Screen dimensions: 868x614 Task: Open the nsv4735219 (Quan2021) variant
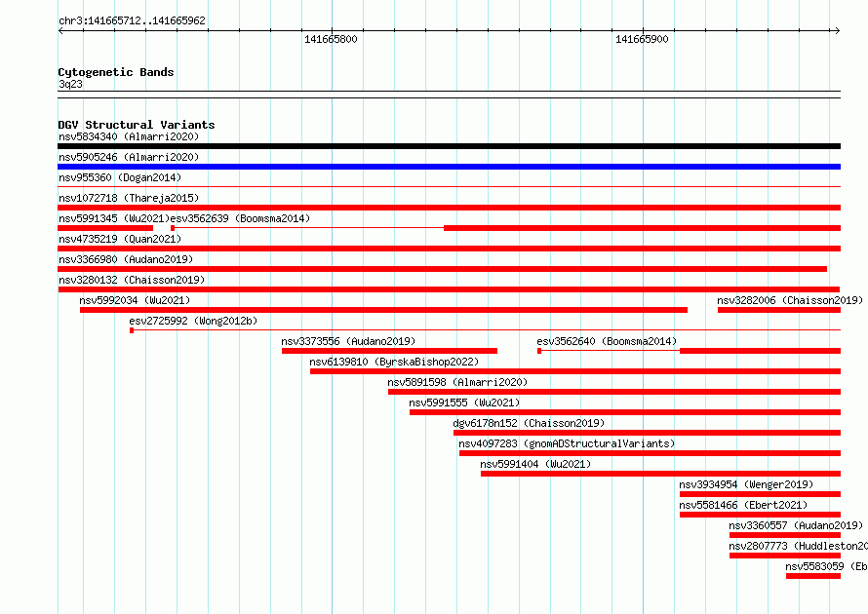pyautogui.click(x=120, y=239)
